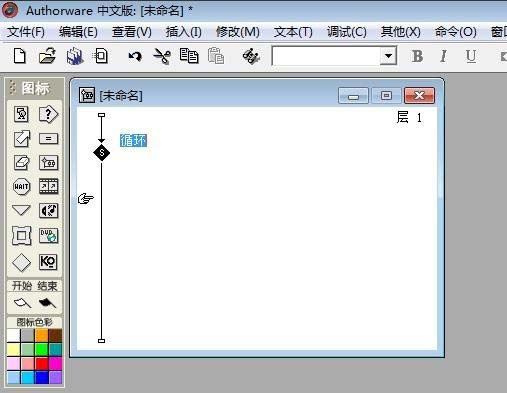Toggle Italic text formatting
Screen dimensions: 507x393
click(x=443, y=56)
